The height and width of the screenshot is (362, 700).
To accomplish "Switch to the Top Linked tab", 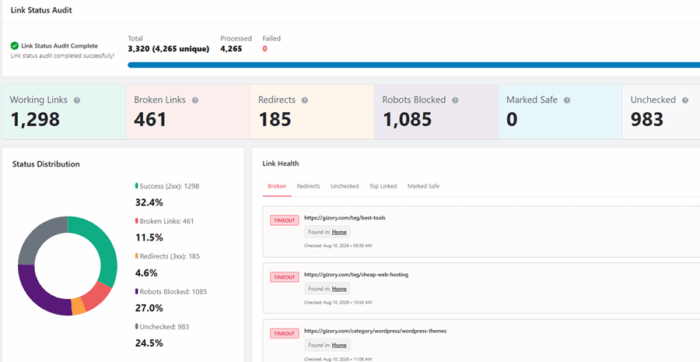I will click(383, 186).
